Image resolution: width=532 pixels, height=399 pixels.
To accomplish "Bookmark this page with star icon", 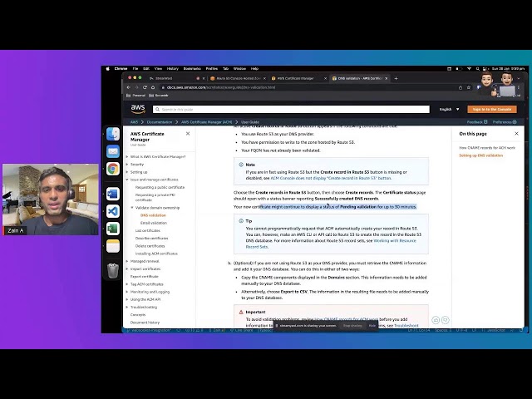I will tap(469, 87).
